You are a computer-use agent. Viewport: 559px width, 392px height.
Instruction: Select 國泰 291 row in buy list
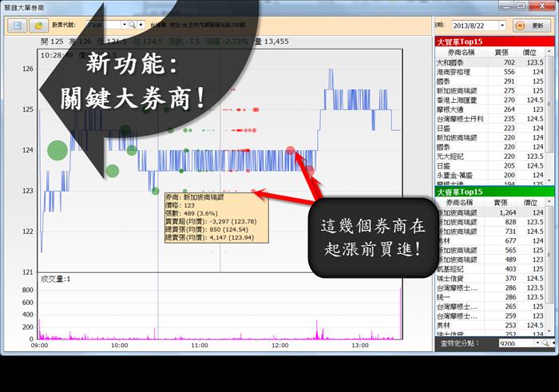tap(490, 81)
